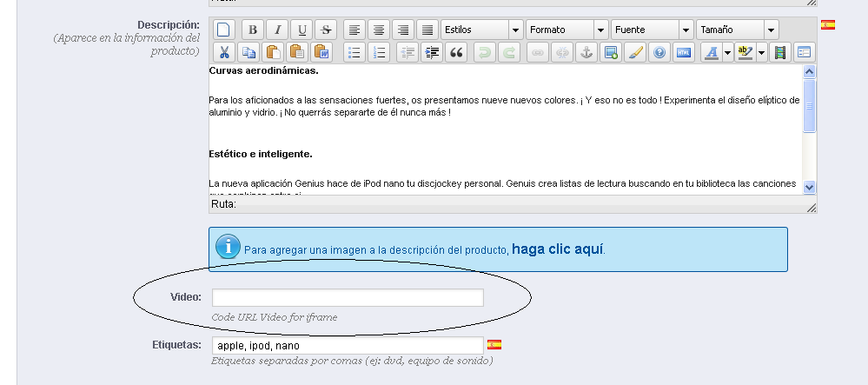Click the 'Ruta:' status bar label
This screenshot has width=868, height=385.
(223, 204)
